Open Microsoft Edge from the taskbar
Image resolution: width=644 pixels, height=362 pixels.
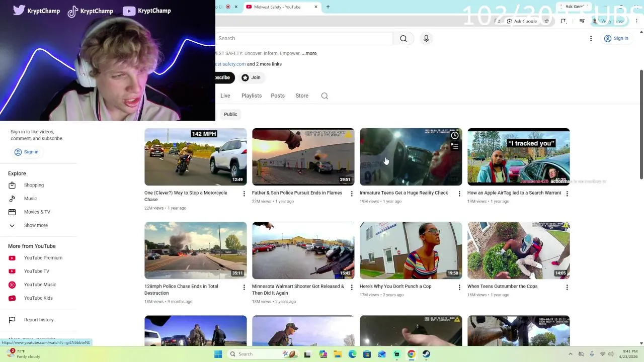tap(352, 354)
